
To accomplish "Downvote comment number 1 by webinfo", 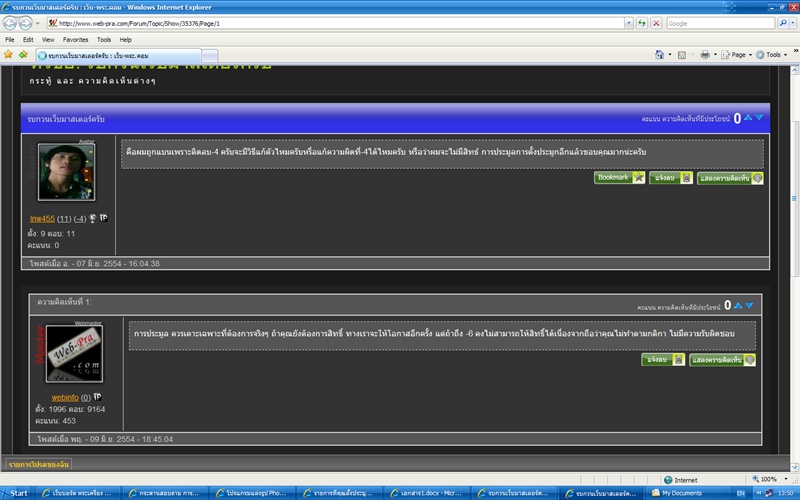I will (749, 304).
